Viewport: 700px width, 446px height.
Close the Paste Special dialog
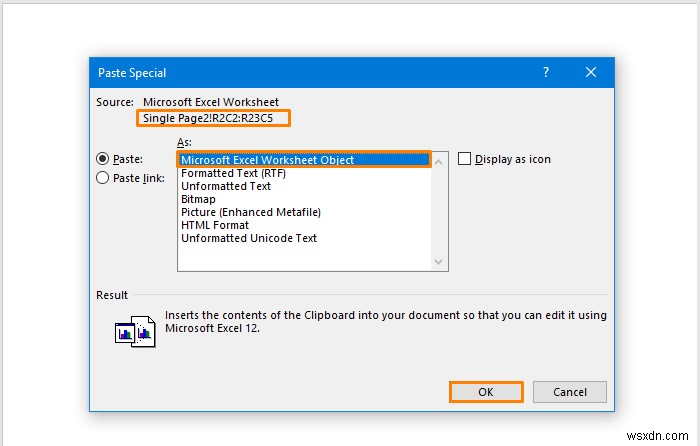591,72
